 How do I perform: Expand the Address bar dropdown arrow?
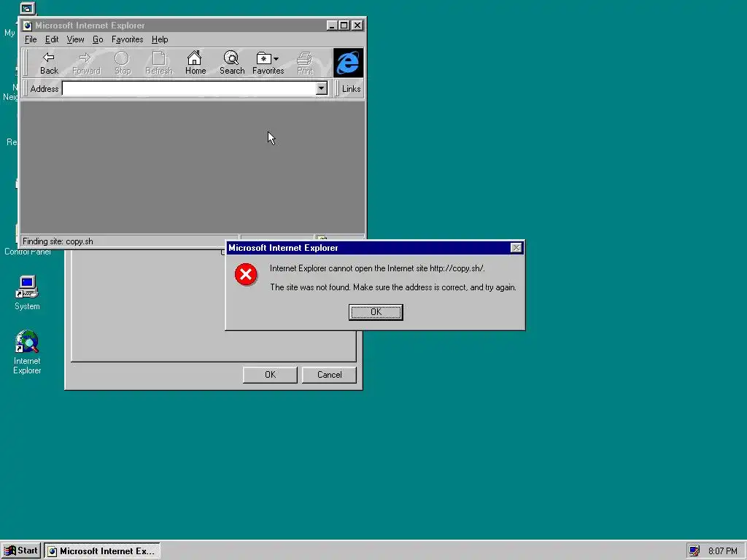pos(322,88)
